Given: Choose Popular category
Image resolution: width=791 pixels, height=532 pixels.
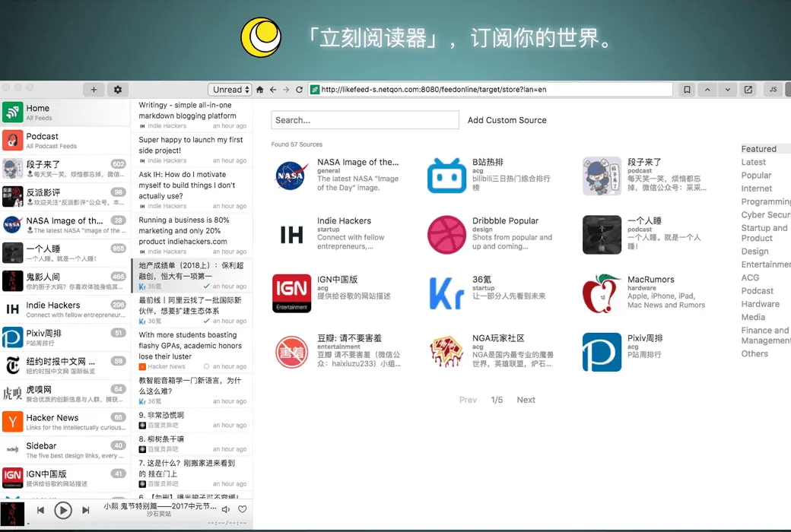Looking at the screenshot, I should [756, 175].
